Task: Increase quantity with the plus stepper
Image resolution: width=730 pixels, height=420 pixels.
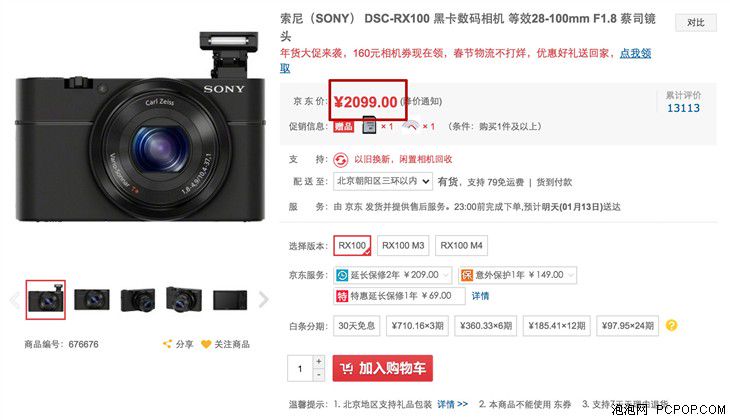Action: (319, 361)
